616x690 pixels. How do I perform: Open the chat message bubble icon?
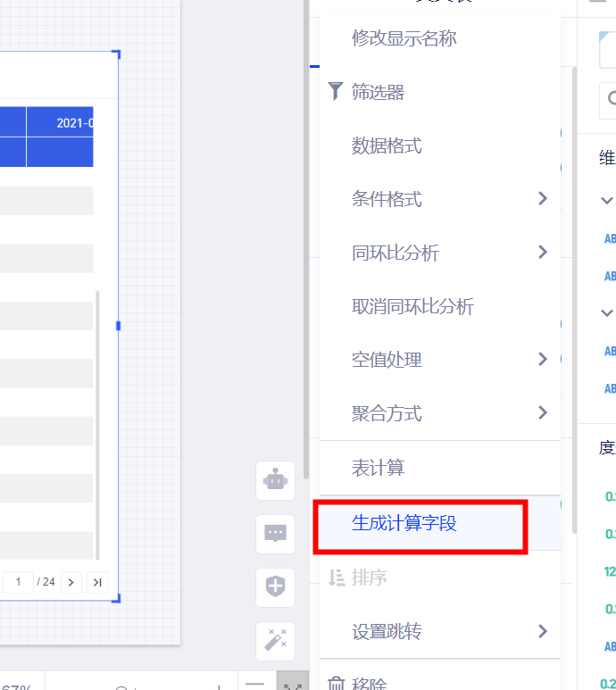pos(276,534)
